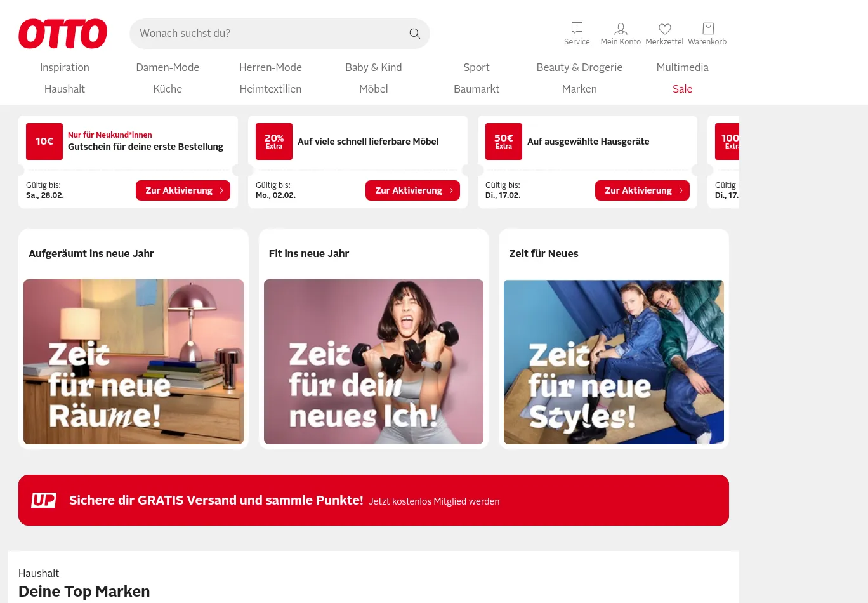The image size is (868, 603).
Task: Activate the first-order voucher via Zur Aktivierung
Action: tap(183, 190)
